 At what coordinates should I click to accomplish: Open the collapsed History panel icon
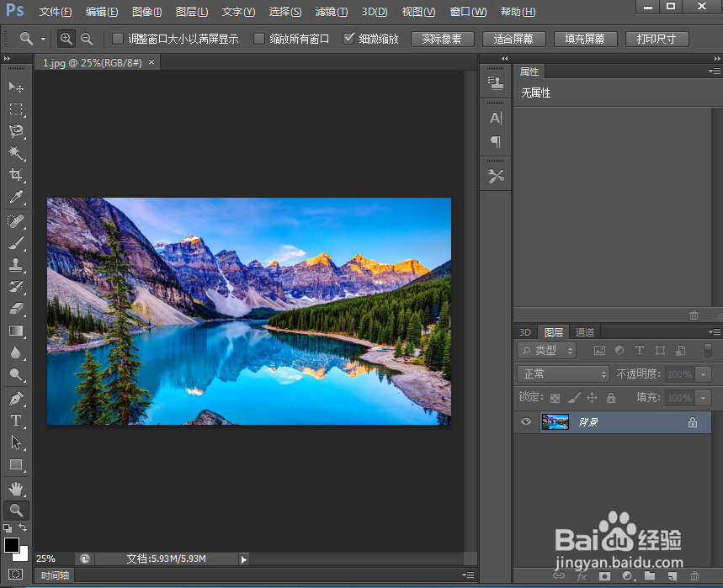click(496, 83)
